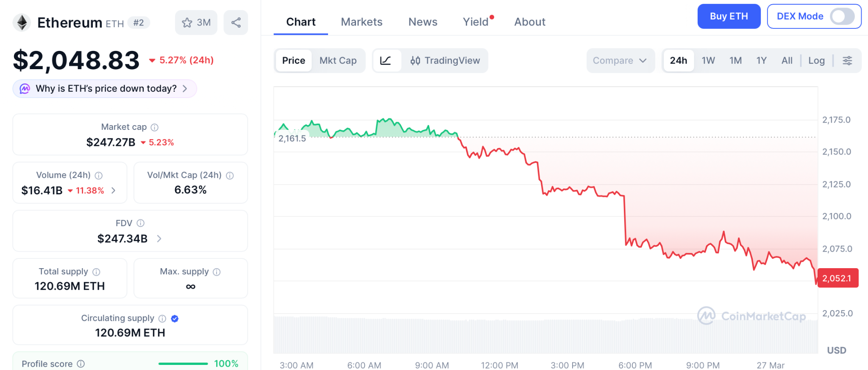Select the line chart icon
The width and height of the screenshot is (868, 370).
click(x=386, y=61)
